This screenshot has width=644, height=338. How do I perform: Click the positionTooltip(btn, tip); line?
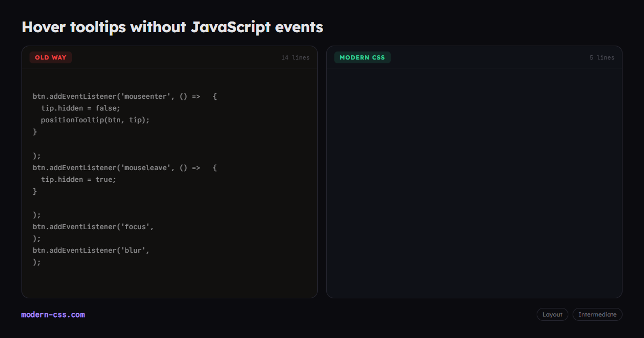pyautogui.click(x=95, y=120)
